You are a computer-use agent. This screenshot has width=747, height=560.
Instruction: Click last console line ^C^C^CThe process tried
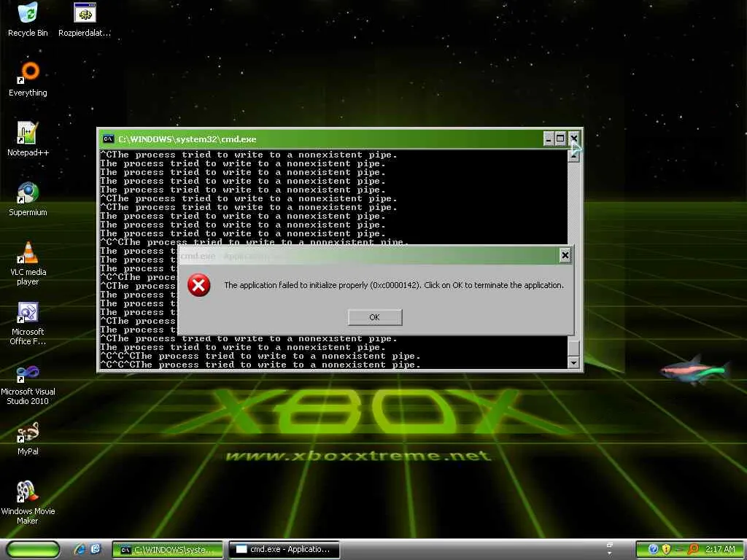[260, 365]
